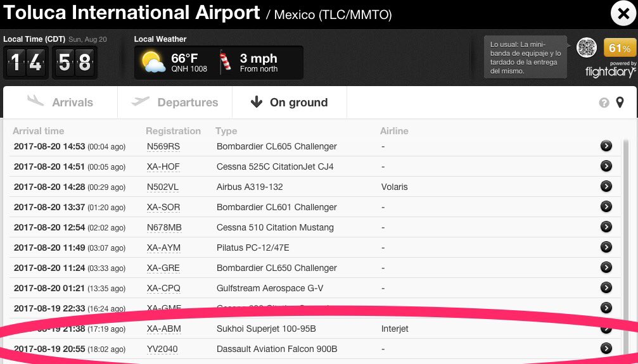Screen dimensions: 638x364
Task: Open details arrow for XA-HOF row
Action: click(x=606, y=166)
